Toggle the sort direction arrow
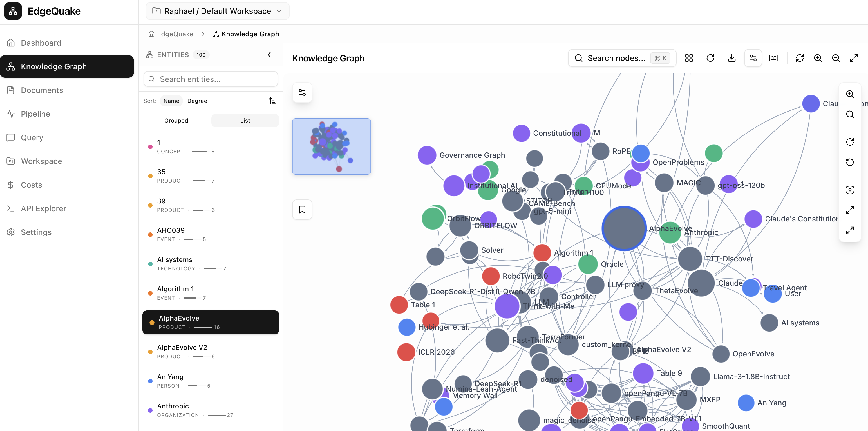 click(272, 101)
